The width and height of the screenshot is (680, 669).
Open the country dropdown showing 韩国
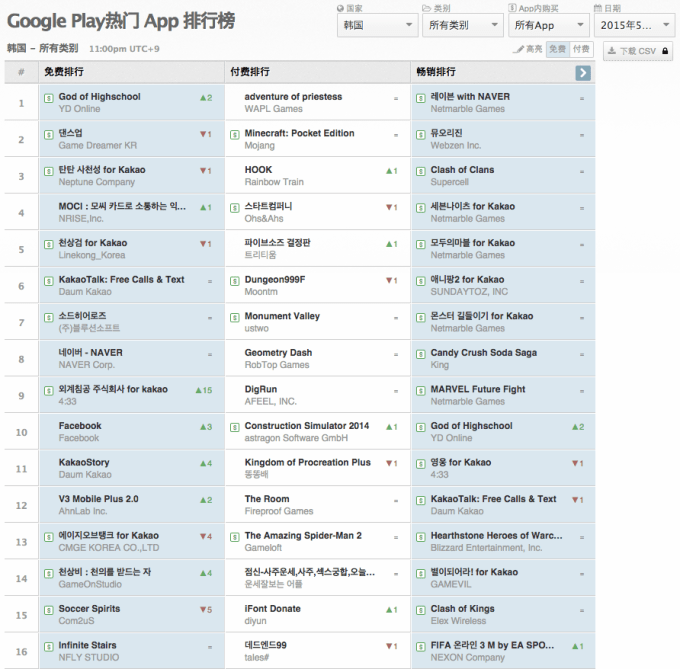click(x=377, y=25)
